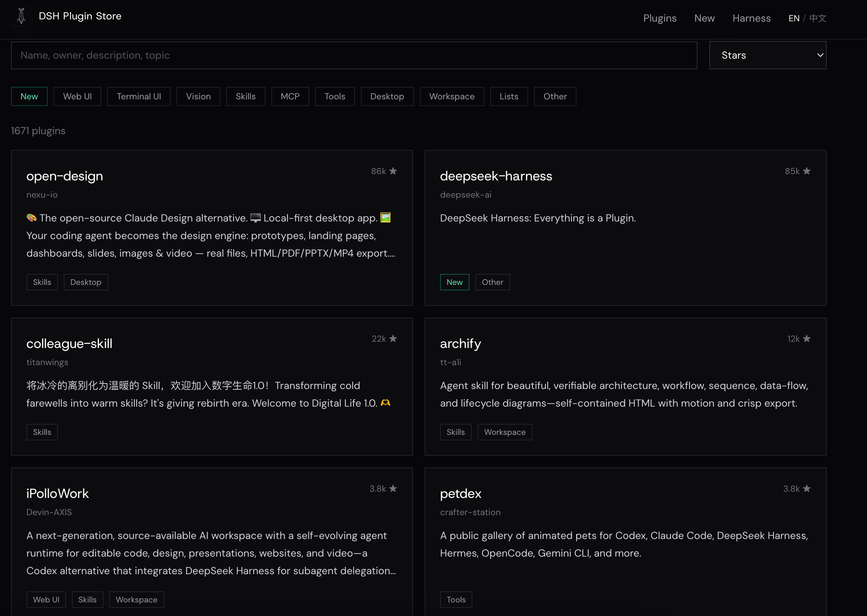Click Skills tag on iPolloWork card
Image resolution: width=867 pixels, height=616 pixels.
(87, 600)
